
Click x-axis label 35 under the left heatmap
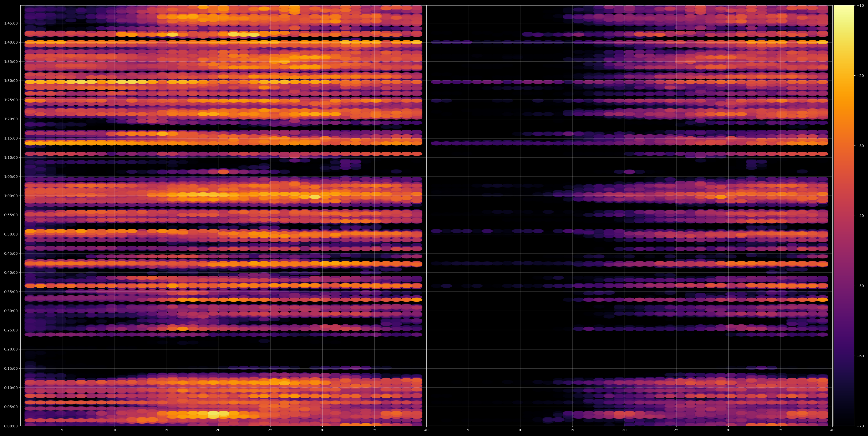[x=374, y=430]
